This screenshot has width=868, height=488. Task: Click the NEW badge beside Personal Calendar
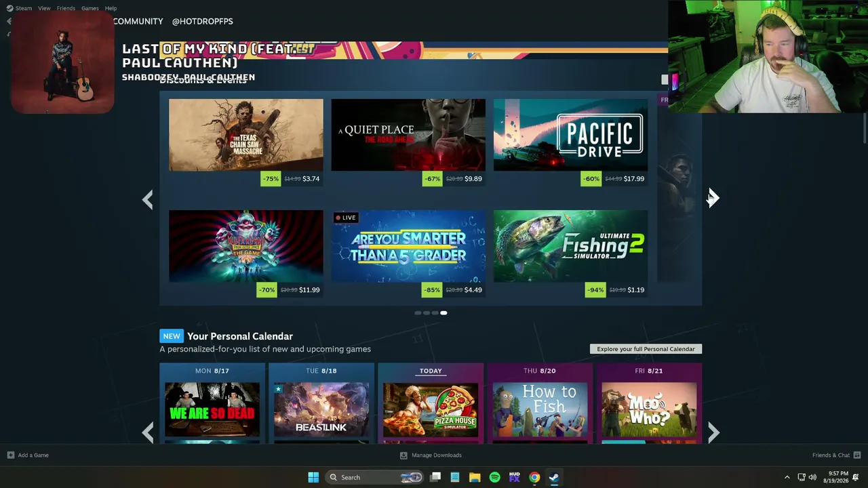click(x=172, y=336)
